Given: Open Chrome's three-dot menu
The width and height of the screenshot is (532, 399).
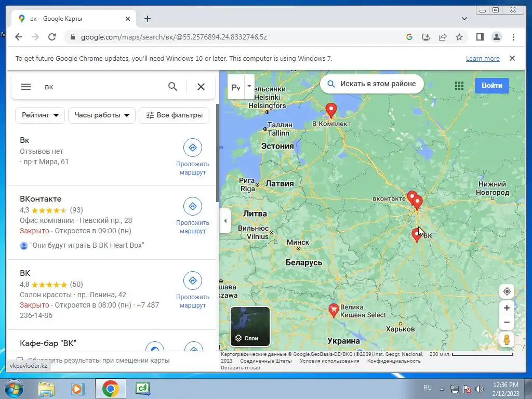Looking at the screenshot, I should [513, 37].
